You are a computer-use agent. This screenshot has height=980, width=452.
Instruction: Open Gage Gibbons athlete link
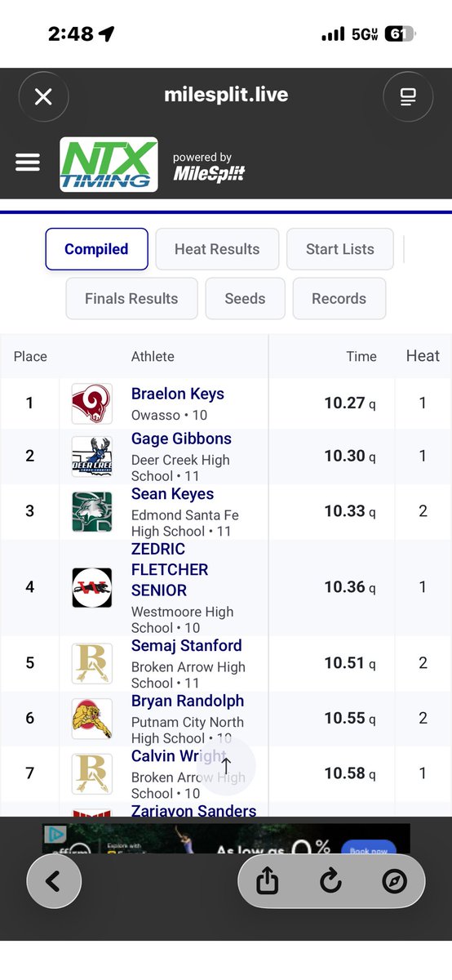click(x=181, y=439)
